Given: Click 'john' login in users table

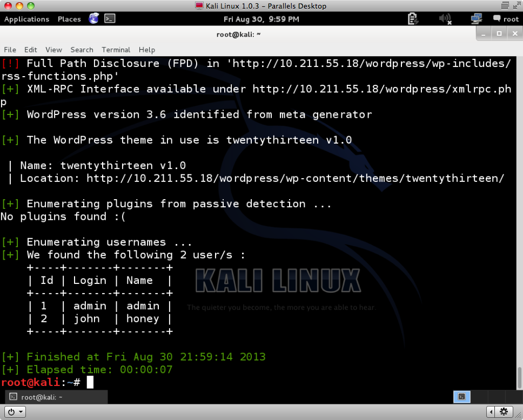Looking at the screenshot, I should 87,319.
